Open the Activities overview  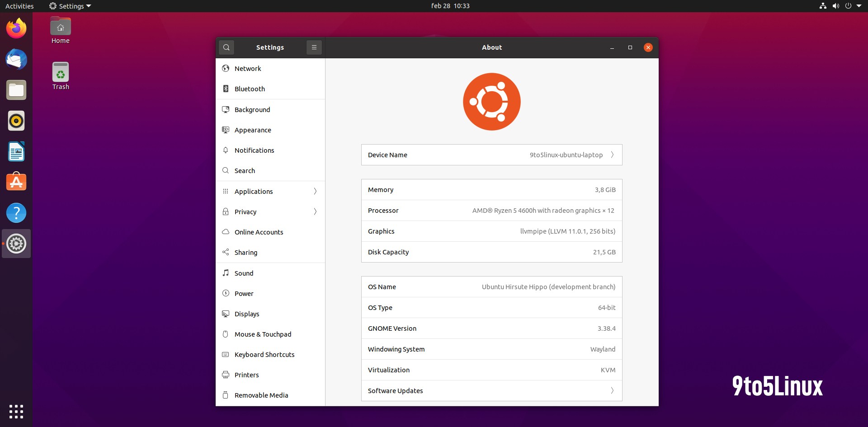pyautogui.click(x=19, y=6)
